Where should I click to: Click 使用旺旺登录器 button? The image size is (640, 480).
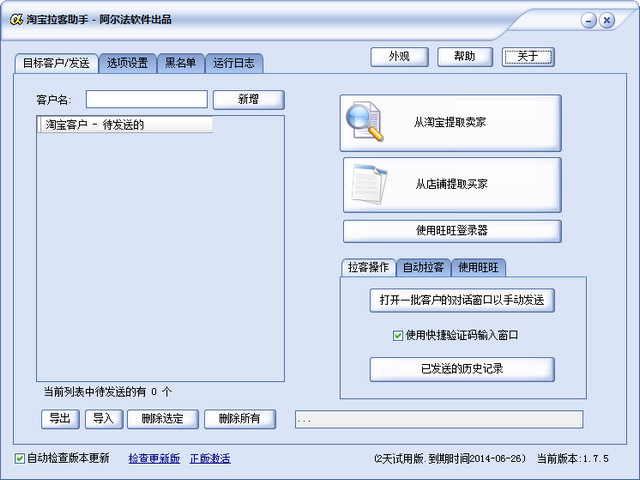point(452,231)
